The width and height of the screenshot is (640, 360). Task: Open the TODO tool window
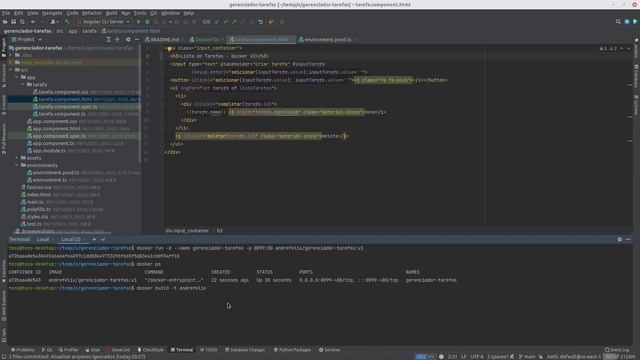click(209, 350)
